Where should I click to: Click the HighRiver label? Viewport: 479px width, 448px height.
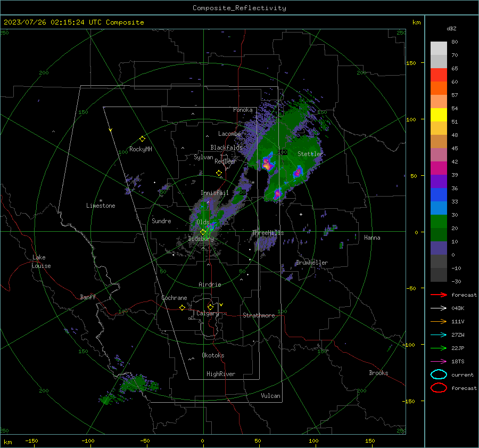pos(221,374)
